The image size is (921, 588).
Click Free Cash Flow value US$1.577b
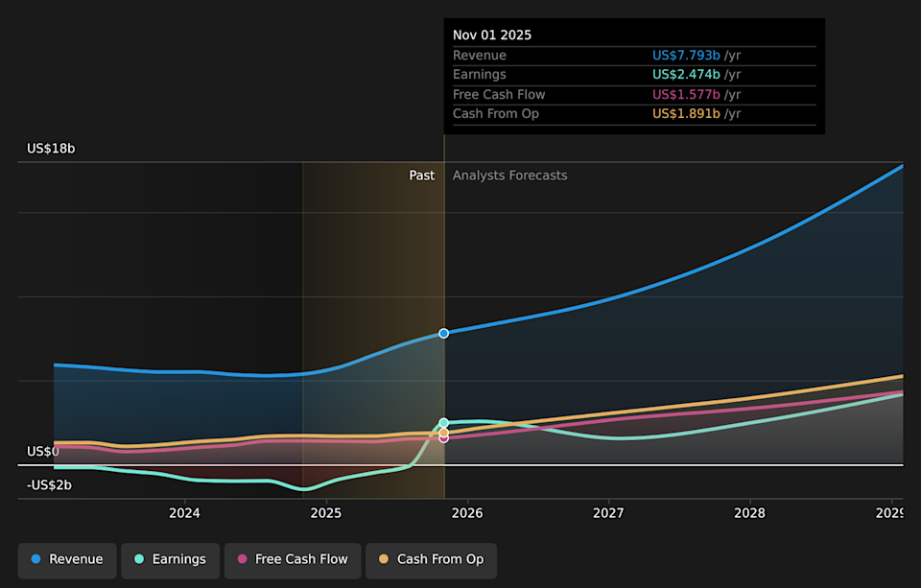686,95
